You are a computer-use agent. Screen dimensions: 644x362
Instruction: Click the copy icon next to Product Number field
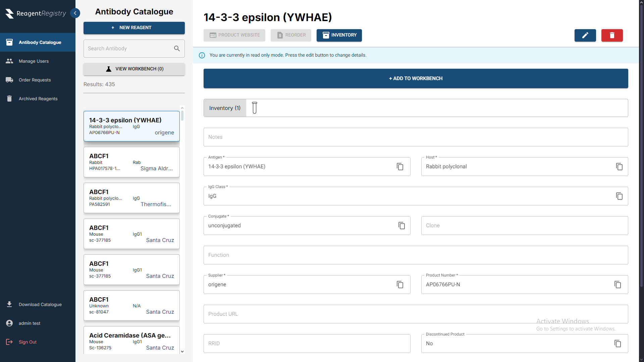(618, 285)
